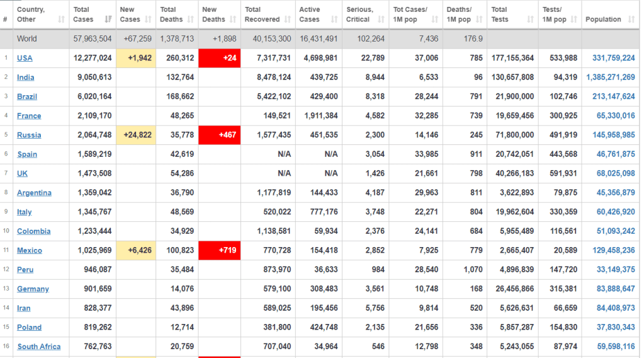
Task: Open Germany's population link 83,888,647
Action: point(616,289)
